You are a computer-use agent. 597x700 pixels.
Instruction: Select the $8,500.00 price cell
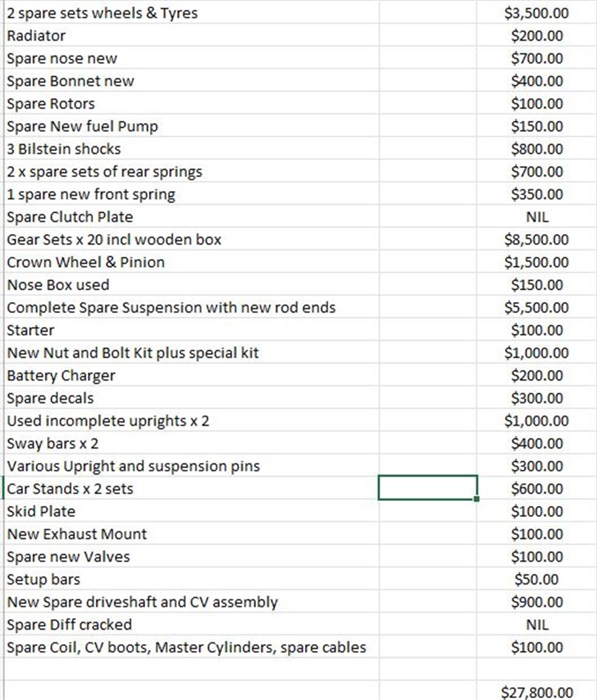coord(536,239)
